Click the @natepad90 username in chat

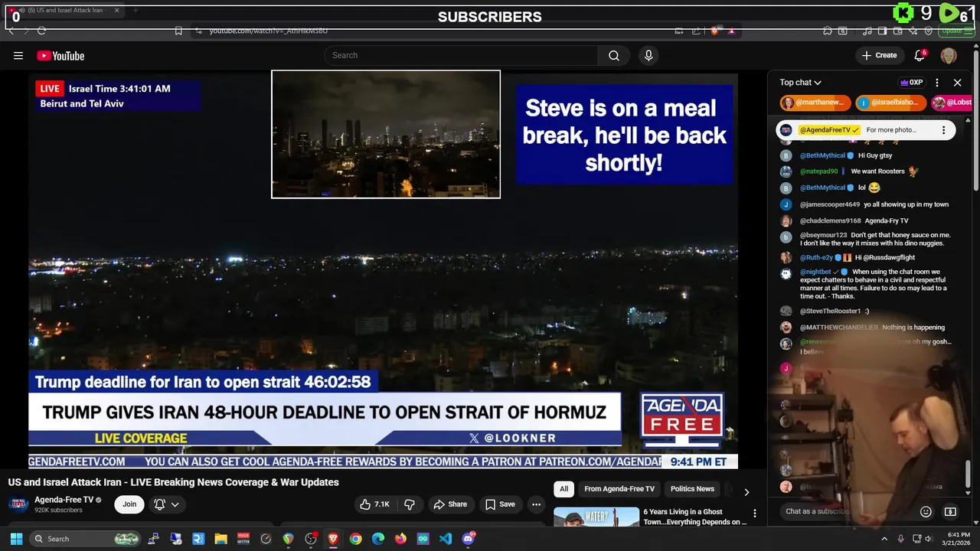tap(819, 171)
